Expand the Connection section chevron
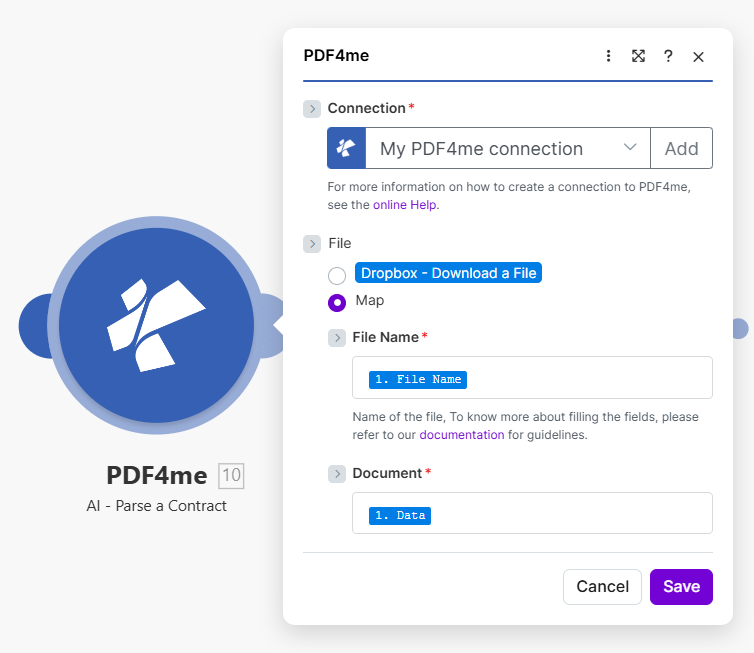Screen dimensions: 754x653 click(312, 109)
